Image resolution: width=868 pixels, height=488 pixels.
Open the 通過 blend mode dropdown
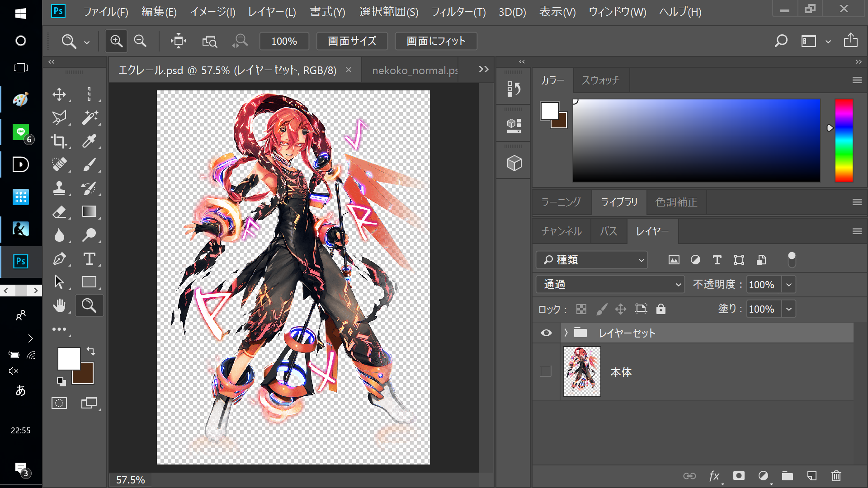(x=610, y=284)
